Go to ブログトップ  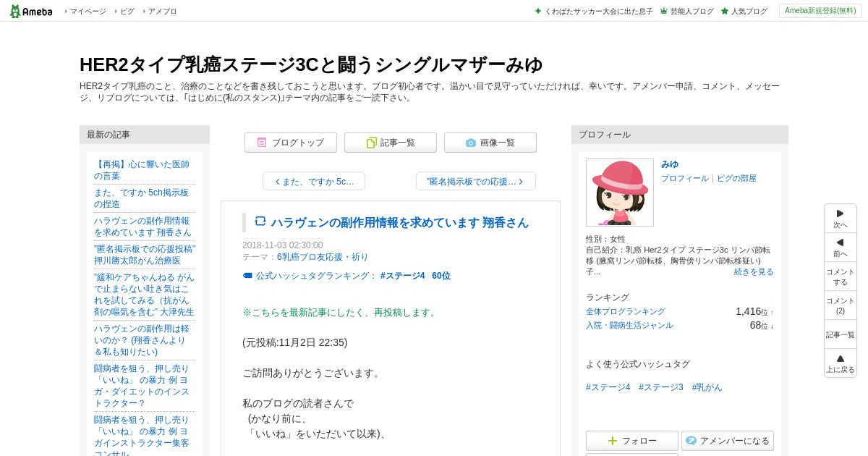[x=291, y=143]
